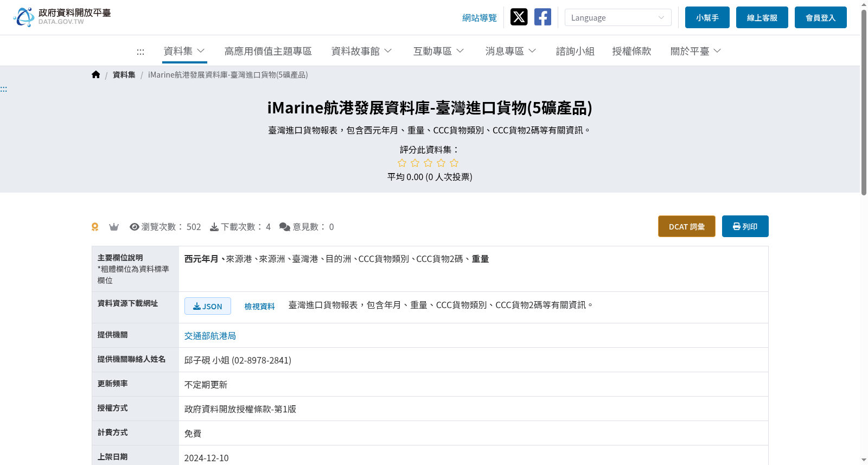Open the X (Twitter) social icon
868x465 pixels.
(x=519, y=17)
